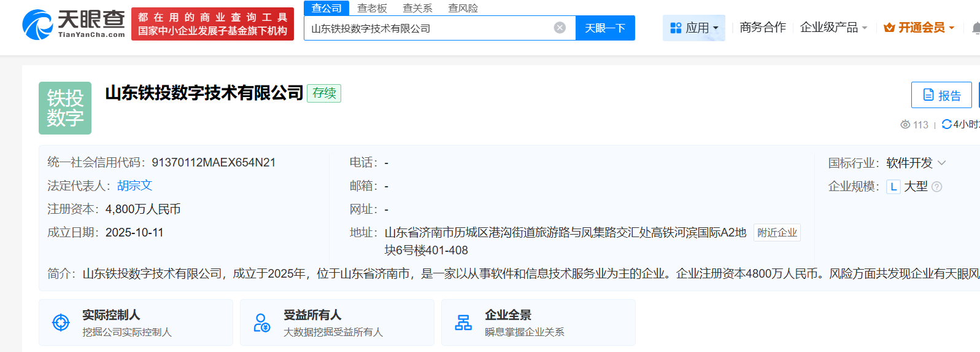The height and width of the screenshot is (352, 980).
Task: Expand the 软件开发 industry chevron
Action: (942, 163)
